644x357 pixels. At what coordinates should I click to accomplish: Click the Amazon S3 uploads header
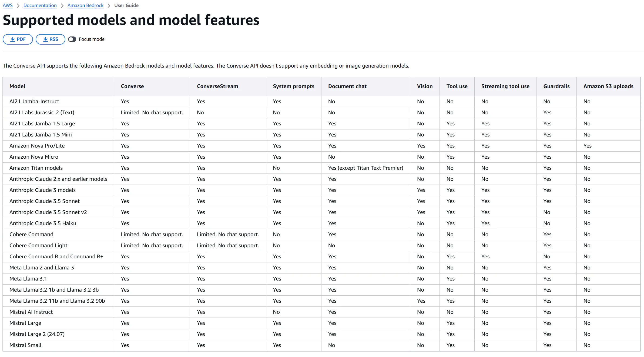click(x=608, y=86)
